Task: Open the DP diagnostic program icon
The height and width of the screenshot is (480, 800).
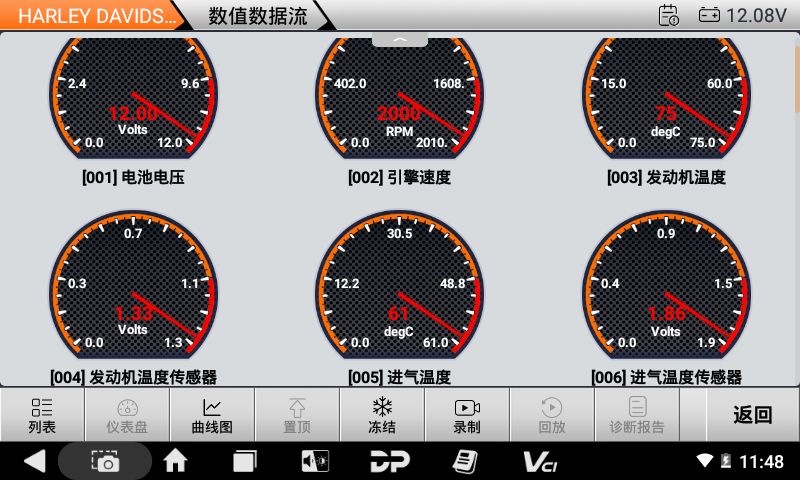Action: click(390, 461)
